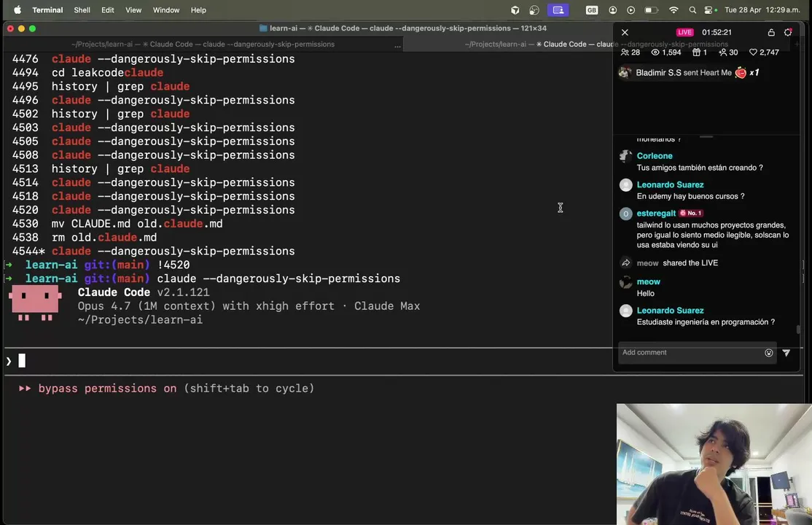Open Spotlight search
The width and height of the screenshot is (812, 525).
(692, 10)
